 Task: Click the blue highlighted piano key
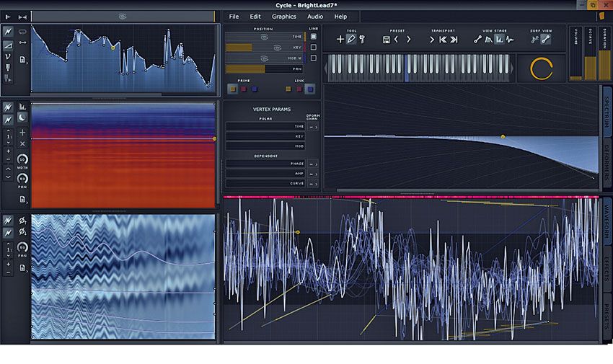(407, 66)
